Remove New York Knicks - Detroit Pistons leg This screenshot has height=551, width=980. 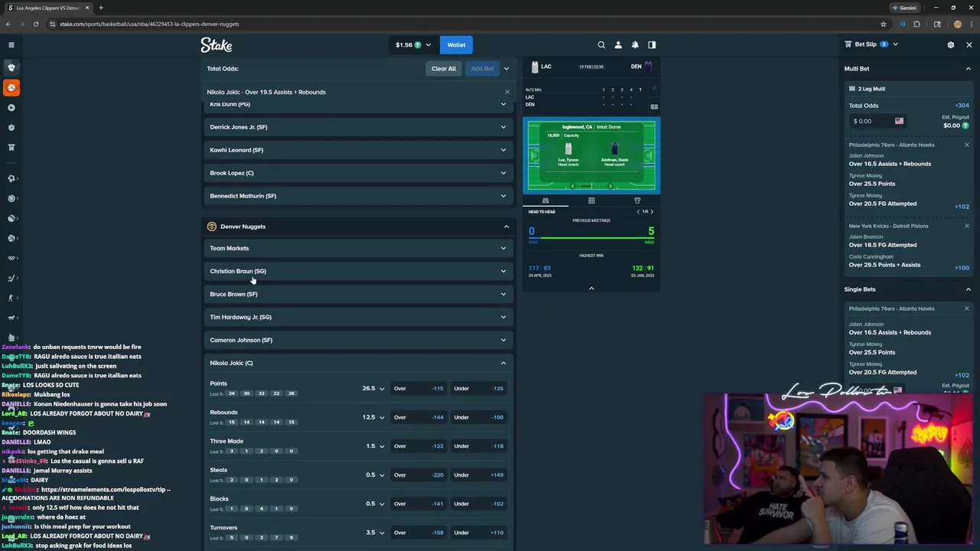click(966, 226)
